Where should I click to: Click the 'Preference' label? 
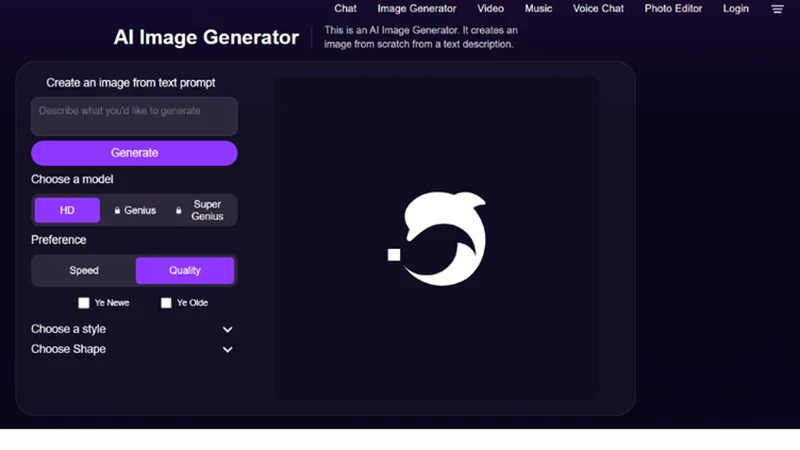[58, 240]
